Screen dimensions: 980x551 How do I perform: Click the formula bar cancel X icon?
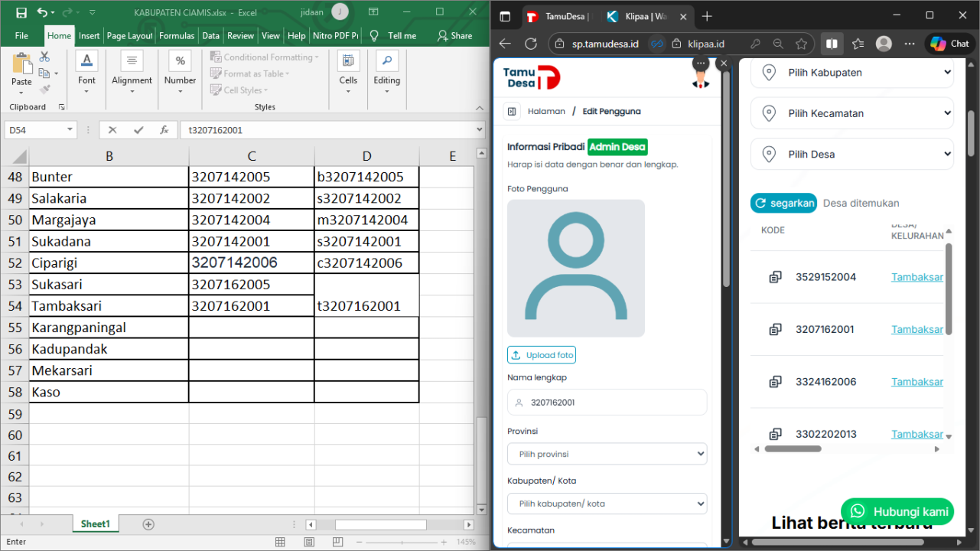coord(112,130)
